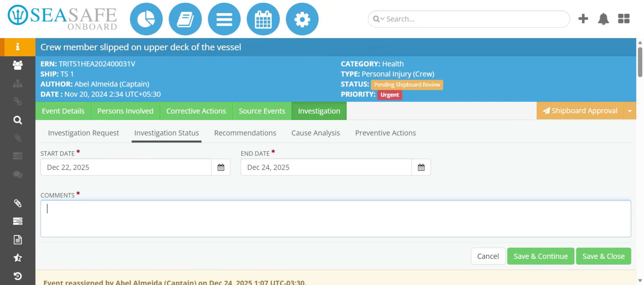Select the Investigation Status sub-tab
The width and height of the screenshot is (644, 285).
[x=166, y=133]
